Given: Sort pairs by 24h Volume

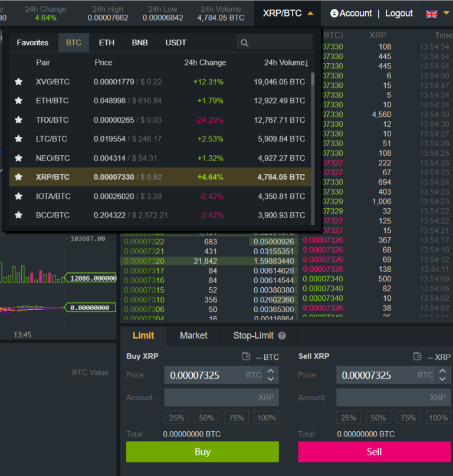Looking at the screenshot, I should pyautogui.click(x=286, y=63).
